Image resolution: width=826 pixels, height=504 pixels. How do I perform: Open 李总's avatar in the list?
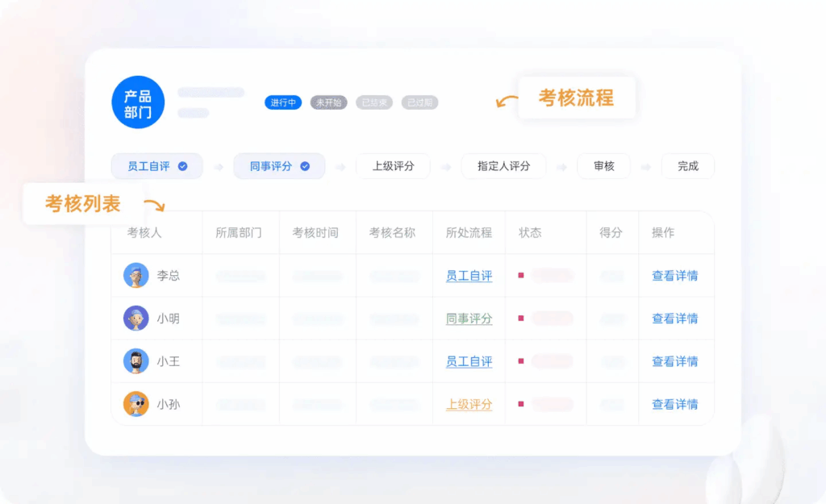(136, 275)
